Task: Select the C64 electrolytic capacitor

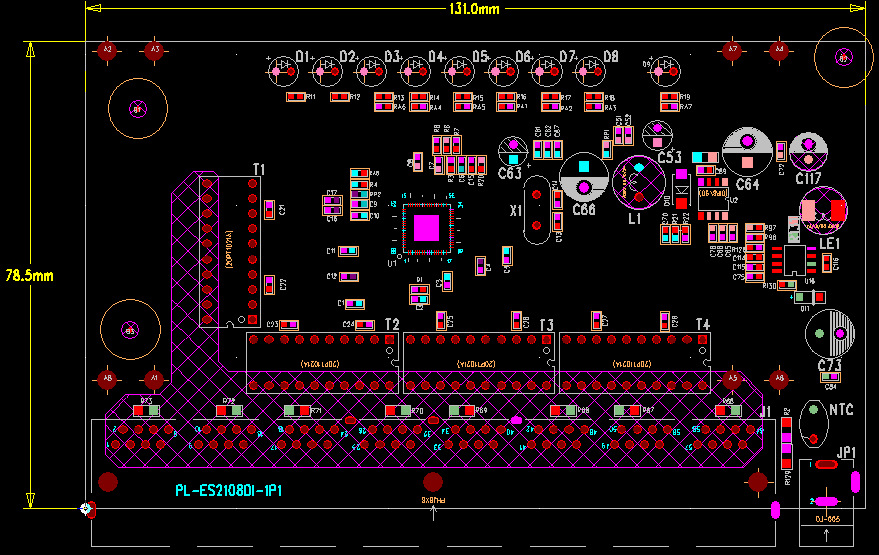Action: (746, 149)
